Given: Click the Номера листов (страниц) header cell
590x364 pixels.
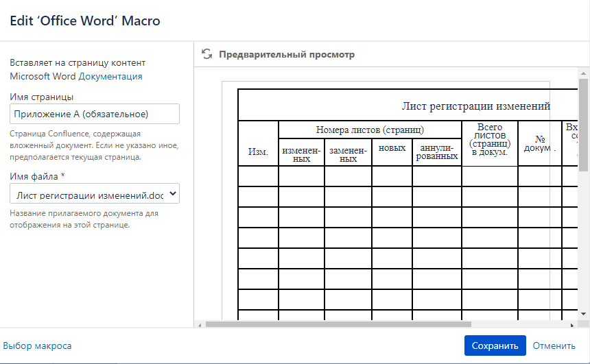Looking at the screenshot, I should [x=370, y=130].
